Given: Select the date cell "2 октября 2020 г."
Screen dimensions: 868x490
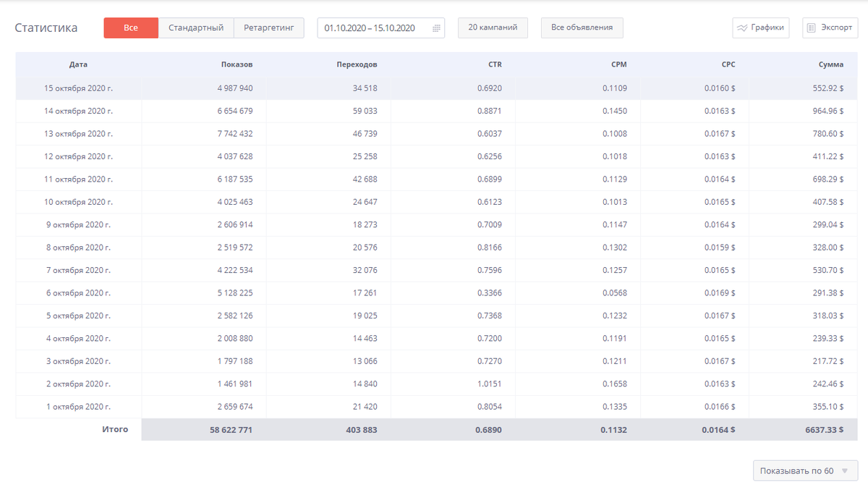Looking at the screenshot, I should 78,384.
